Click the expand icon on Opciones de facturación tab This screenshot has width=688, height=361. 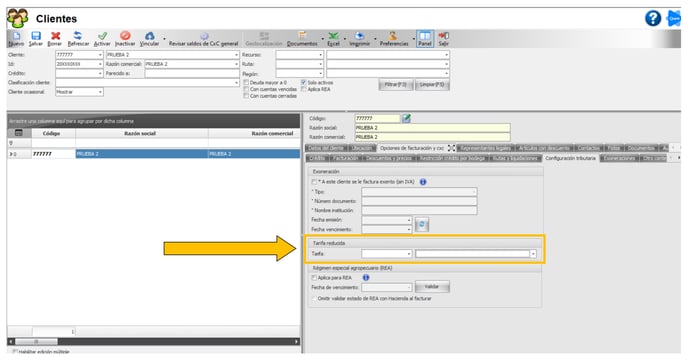click(x=452, y=148)
